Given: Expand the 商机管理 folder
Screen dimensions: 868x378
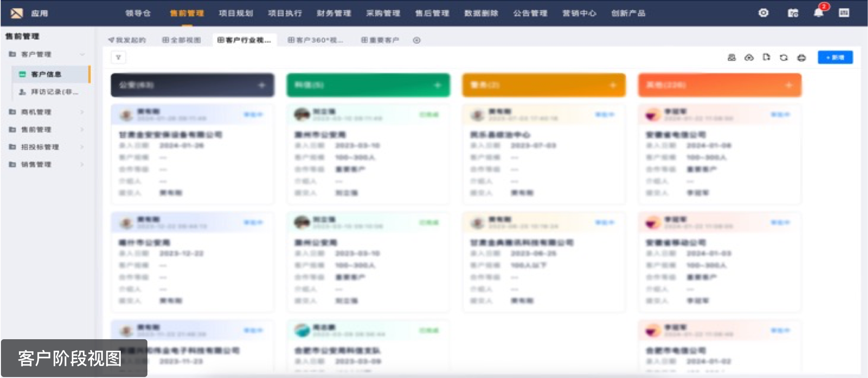Looking at the screenshot, I should click(x=82, y=112).
